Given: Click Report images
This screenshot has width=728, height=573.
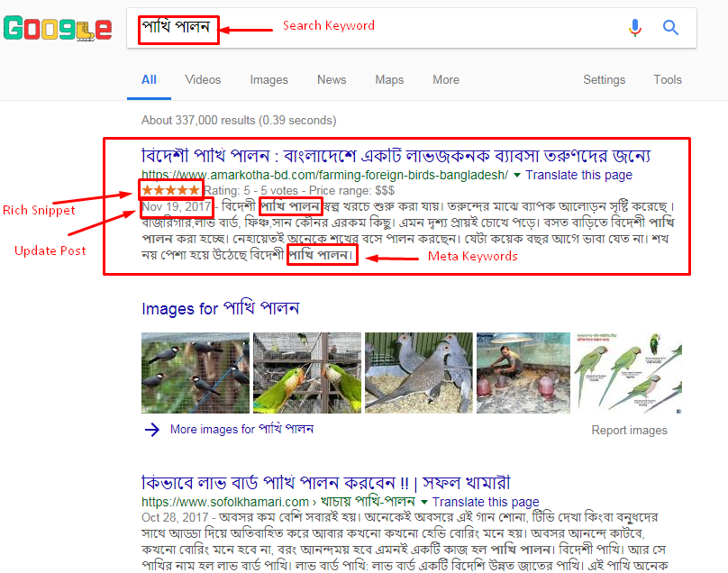Looking at the screenshot, I should (629, 430).
